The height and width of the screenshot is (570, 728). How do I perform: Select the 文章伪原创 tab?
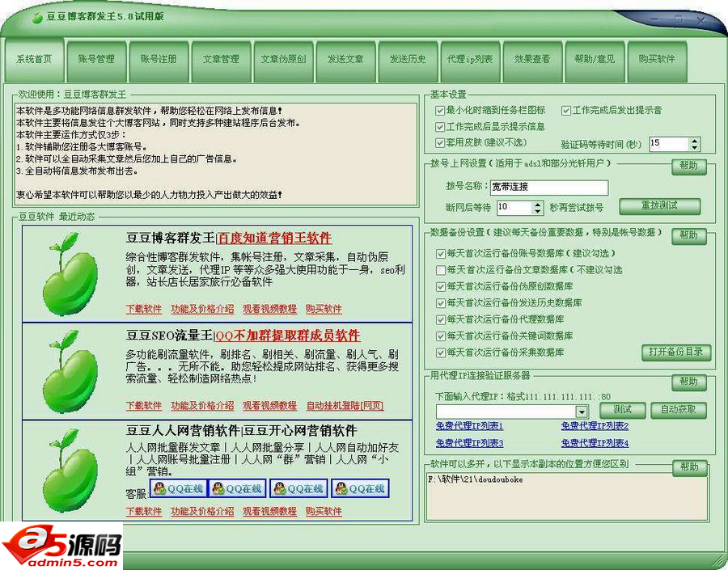283,61
